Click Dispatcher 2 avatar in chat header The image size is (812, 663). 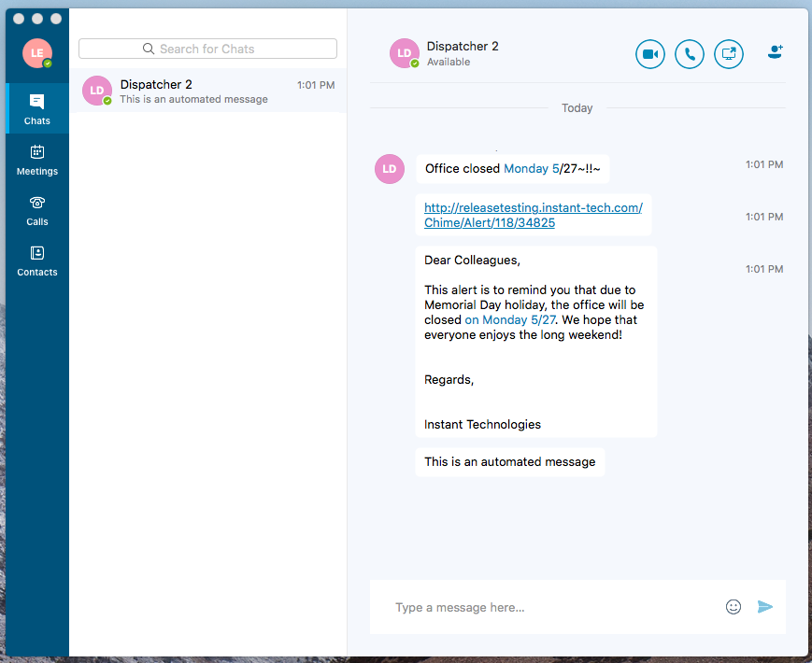click(405, 54)
